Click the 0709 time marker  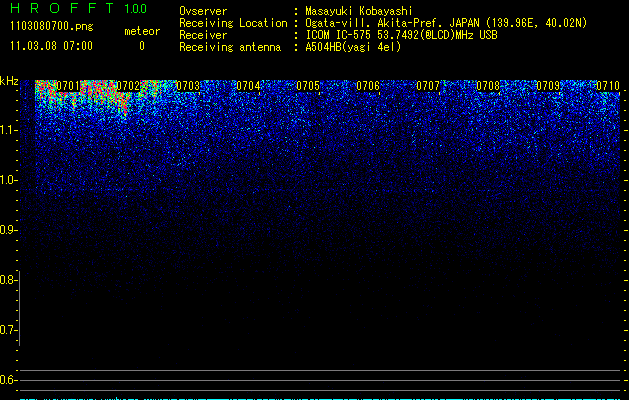click(548, 86)
